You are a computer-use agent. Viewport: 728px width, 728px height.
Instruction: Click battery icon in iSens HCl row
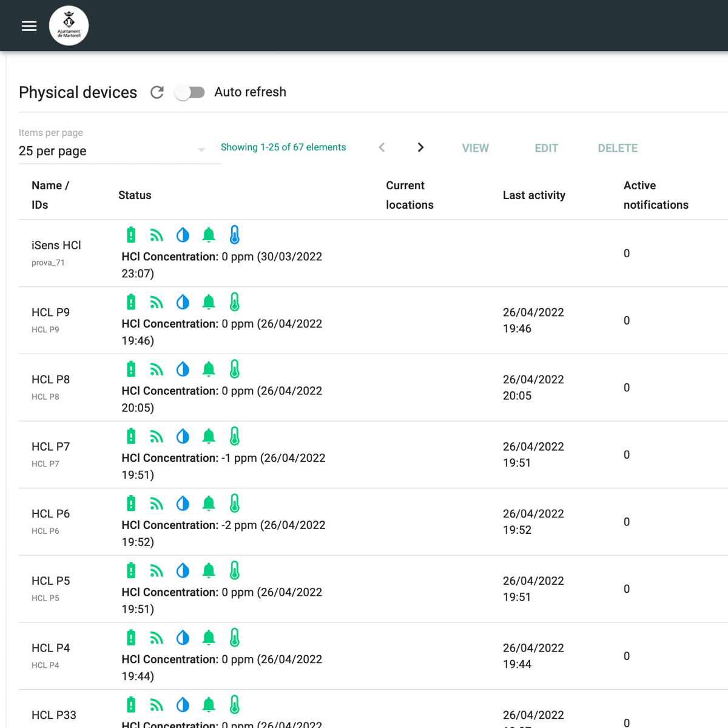coord(131,235)
